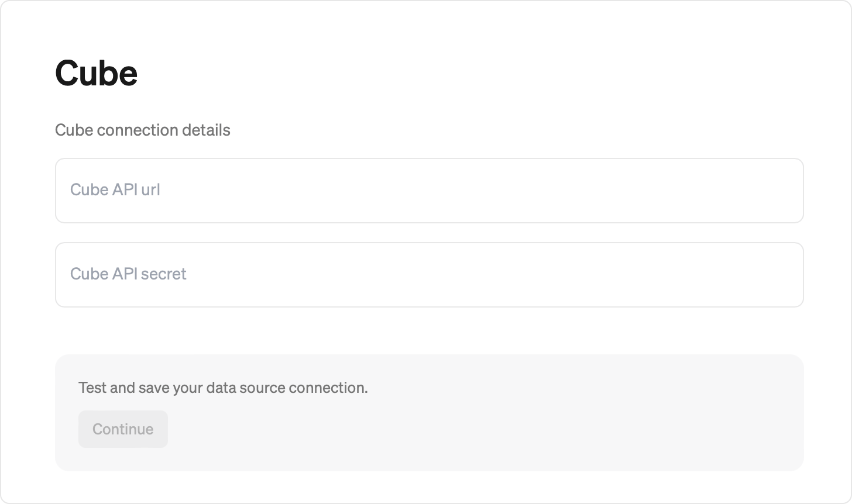Submit the connection with Continue
Screen dimensions: 852x504
(123, 429)
